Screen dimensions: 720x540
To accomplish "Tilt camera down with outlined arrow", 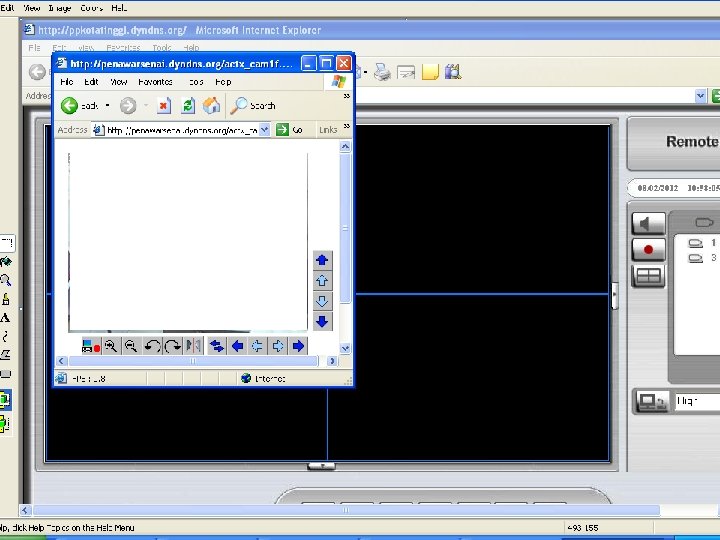I will pyautogui.click(x=322, y=301).
